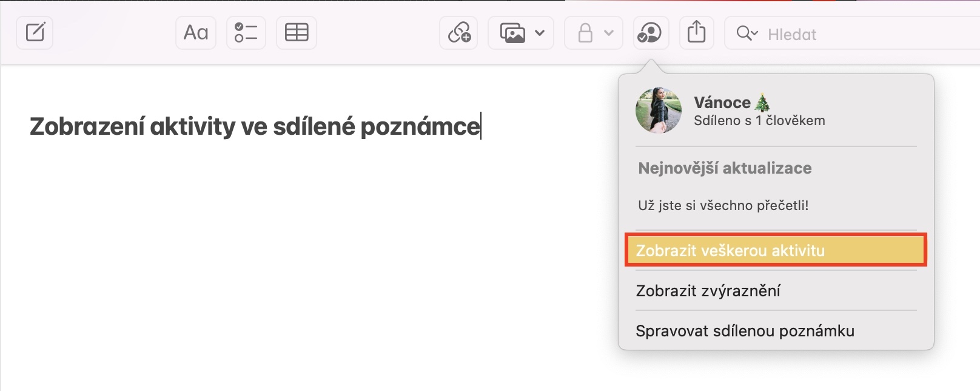Open the Aa text format options

196,32
